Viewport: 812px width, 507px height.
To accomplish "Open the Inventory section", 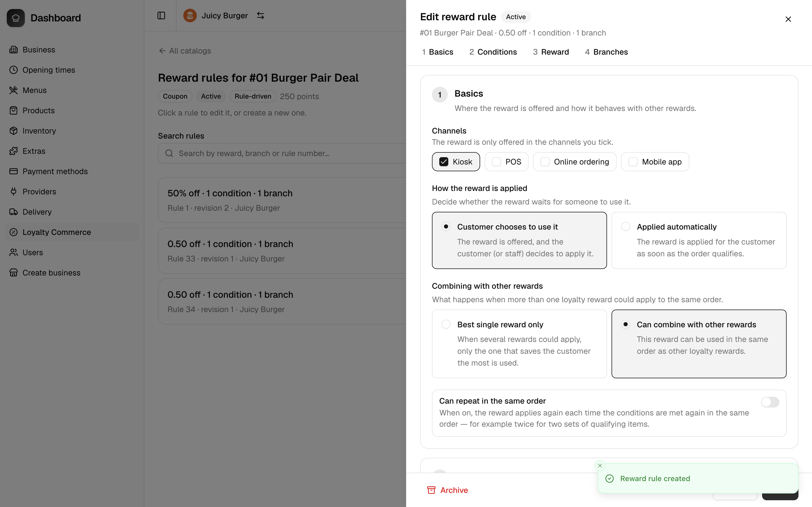I will pos(72,131).
